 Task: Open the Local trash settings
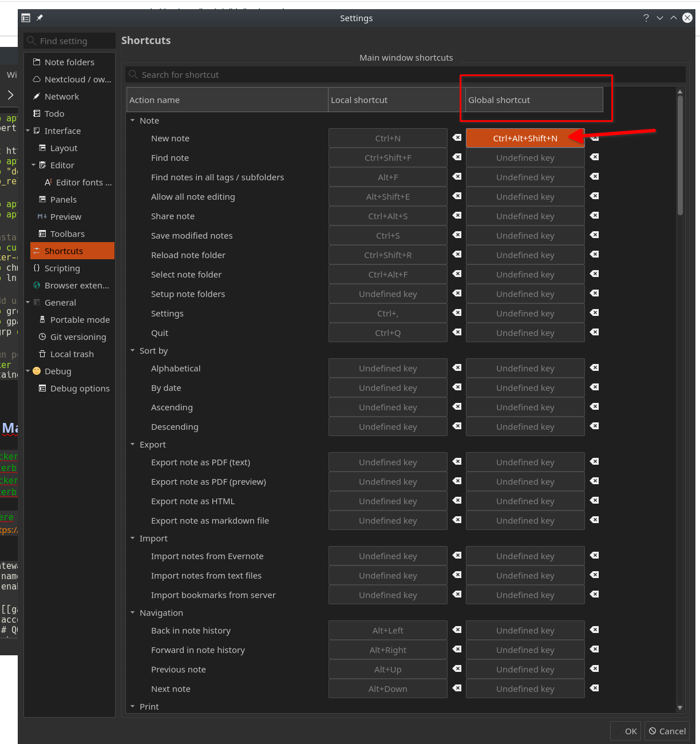(x=70, y=354)
